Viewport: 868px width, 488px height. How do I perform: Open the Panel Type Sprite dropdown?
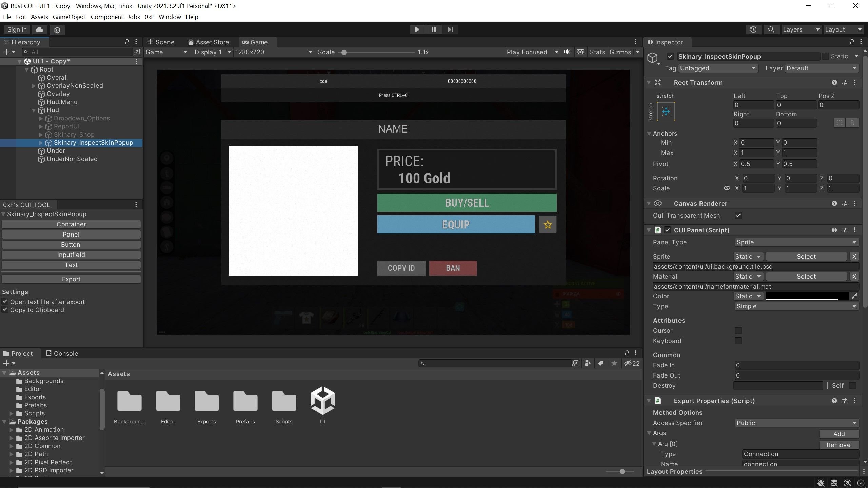coord(796,242)
